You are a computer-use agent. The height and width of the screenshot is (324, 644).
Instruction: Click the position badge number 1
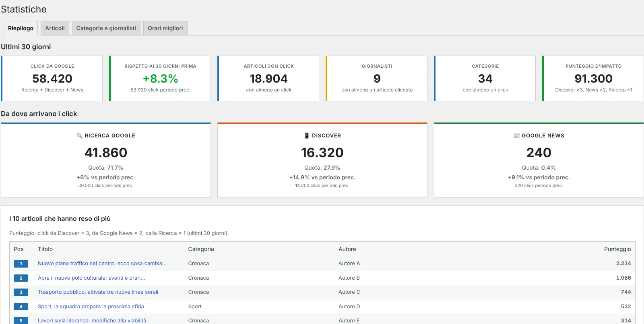click(x=21, y=264)
